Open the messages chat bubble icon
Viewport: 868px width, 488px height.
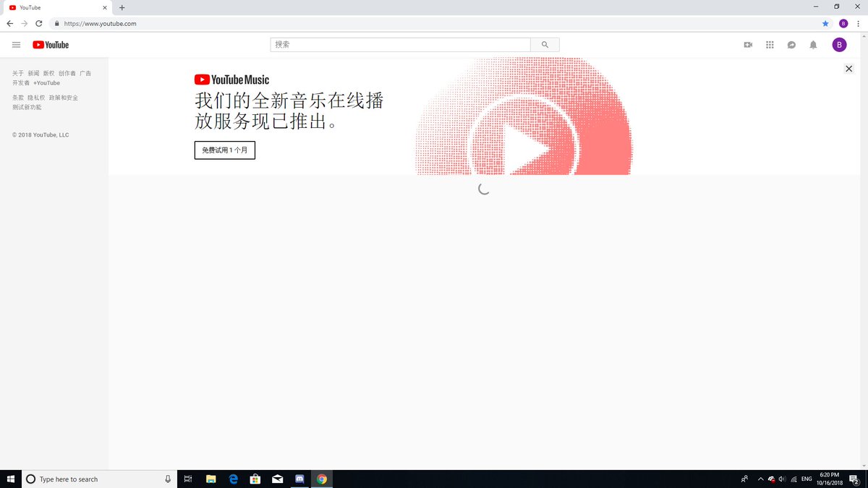[791, 45]
